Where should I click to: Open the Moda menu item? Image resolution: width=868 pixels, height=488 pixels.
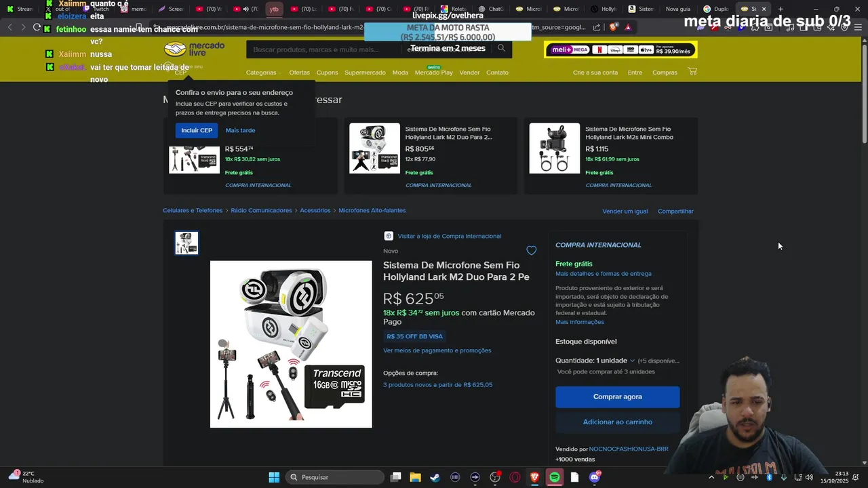(x=400, y=73)
